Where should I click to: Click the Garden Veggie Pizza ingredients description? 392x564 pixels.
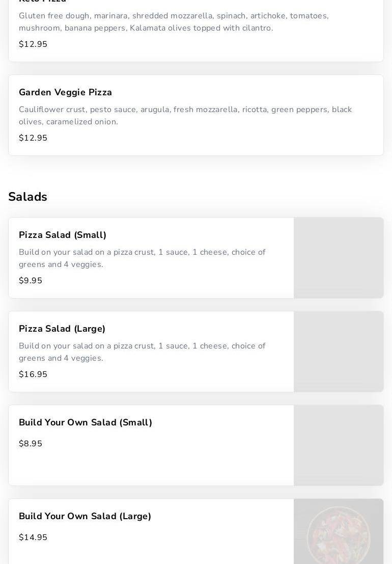(185, 116)
